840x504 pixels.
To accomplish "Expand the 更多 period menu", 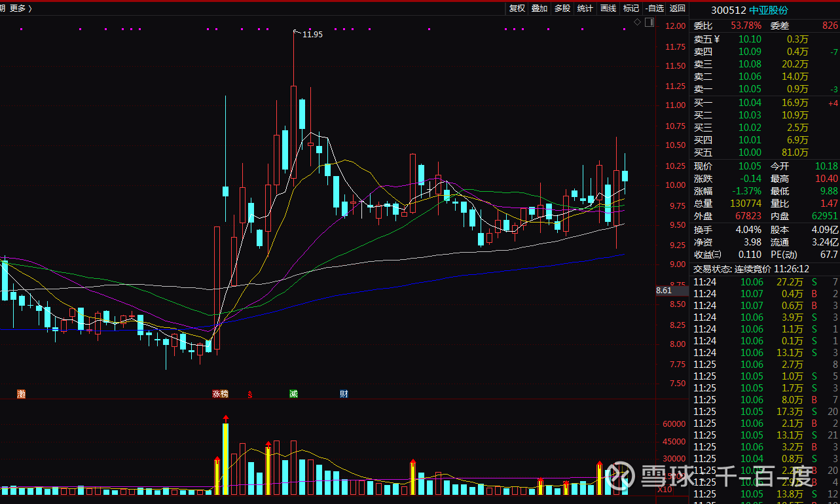I will pyautogui.click(x=20, y=9).
